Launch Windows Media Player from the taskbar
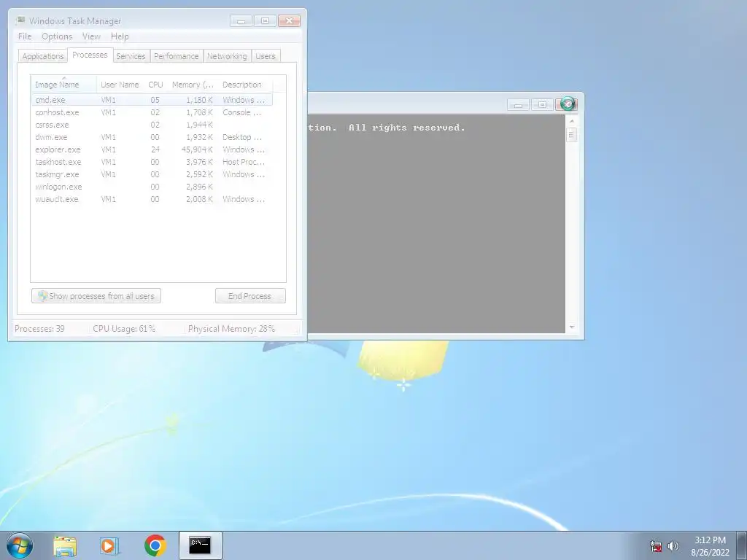Image resolution: width=747 pixels, height=560 pixels. [x=109, y=545]
